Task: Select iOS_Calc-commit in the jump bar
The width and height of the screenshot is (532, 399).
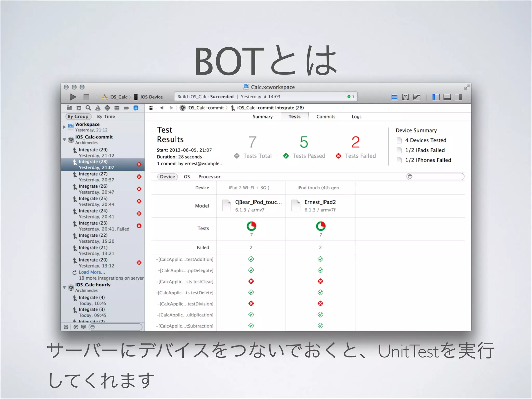Action: (202, 108)
